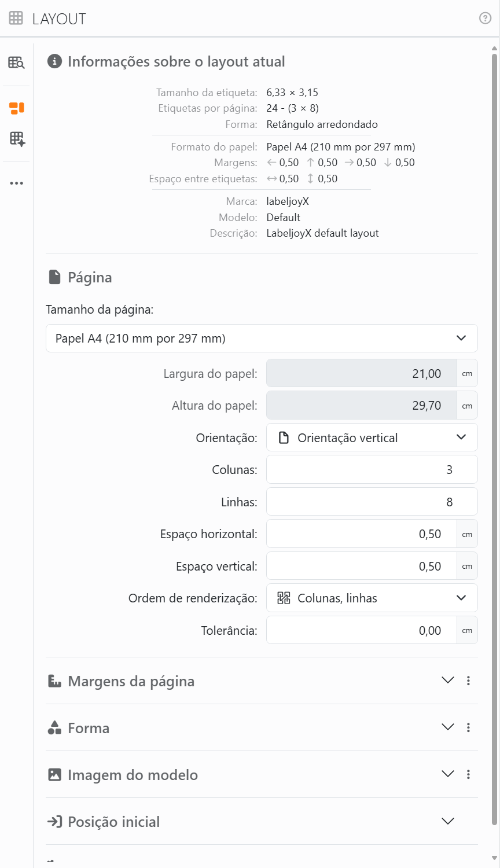
Task: Open the Margens da página three-dot menu
Action: pos(468,681)
